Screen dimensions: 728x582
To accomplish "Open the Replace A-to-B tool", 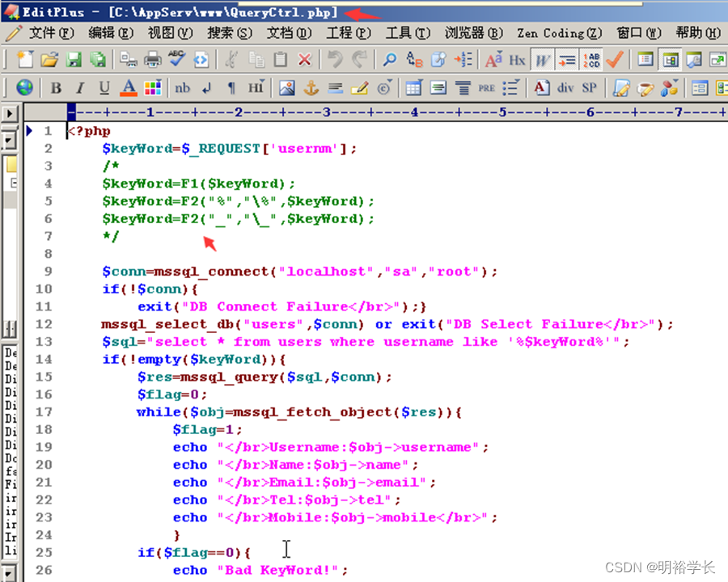I will 414,59.
